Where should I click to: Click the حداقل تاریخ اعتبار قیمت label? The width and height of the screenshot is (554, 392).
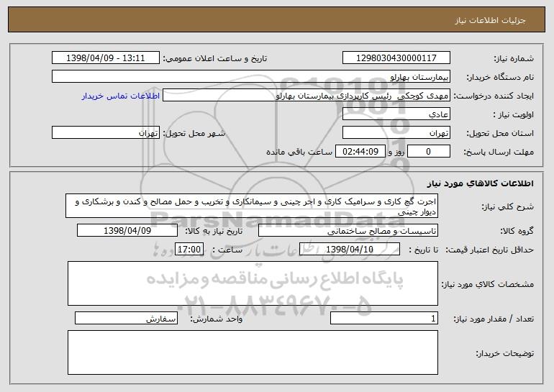[489, 250]
